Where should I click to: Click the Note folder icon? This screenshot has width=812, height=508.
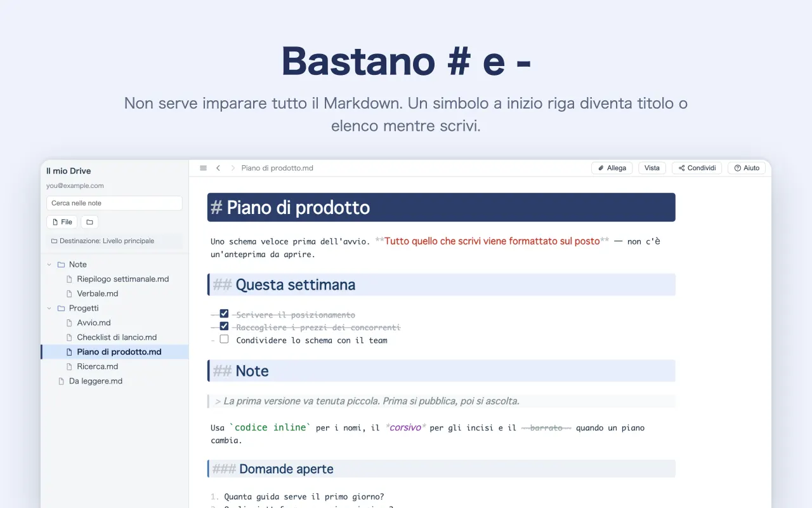pos(61,265)
